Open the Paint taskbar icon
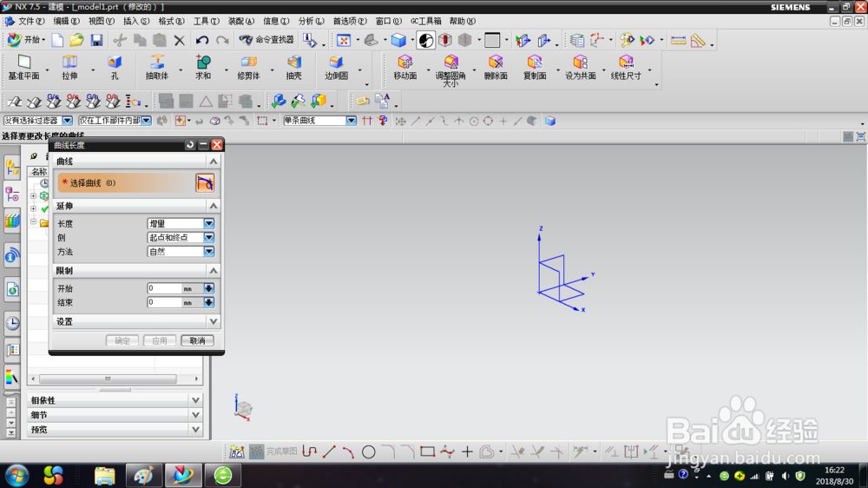 click(x=143, y=475)
